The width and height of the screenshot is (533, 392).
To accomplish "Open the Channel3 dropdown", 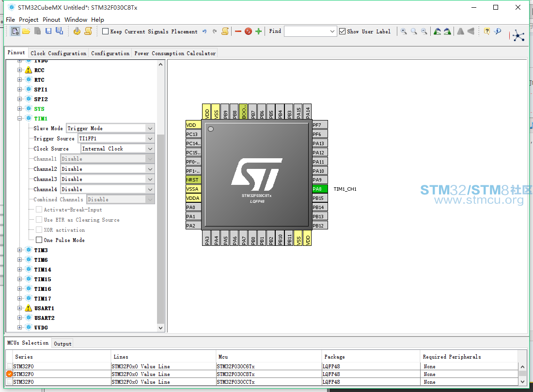I will [108, 179].
